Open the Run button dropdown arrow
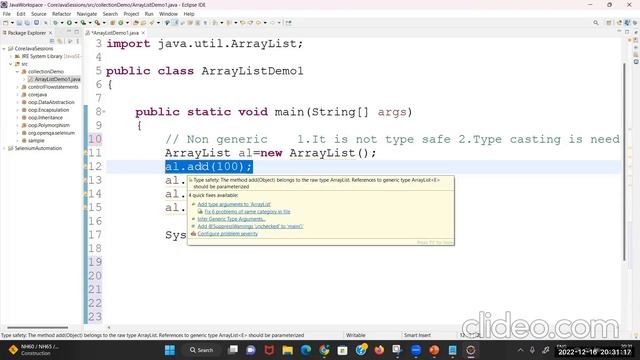640x360 pixels. pos(76,23)
